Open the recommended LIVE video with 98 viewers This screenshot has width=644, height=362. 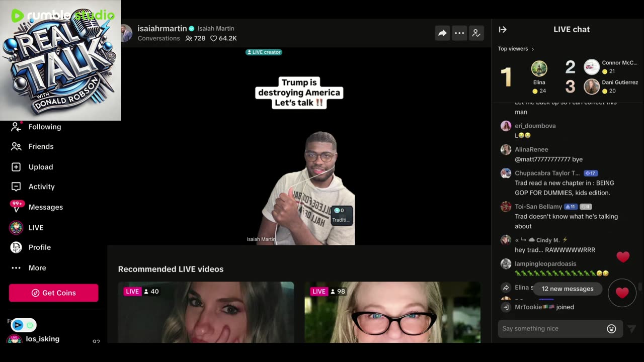coord(392,312)
